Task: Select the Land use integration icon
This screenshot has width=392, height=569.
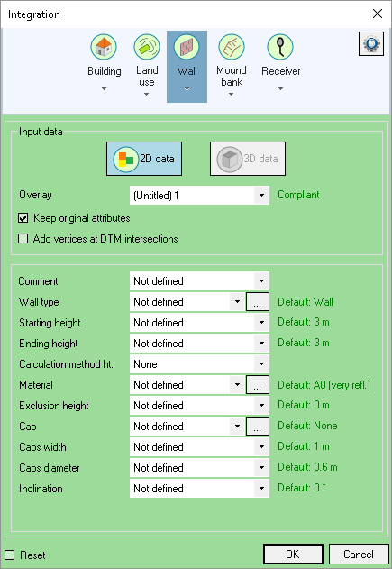Action: (x=147, y=47)
